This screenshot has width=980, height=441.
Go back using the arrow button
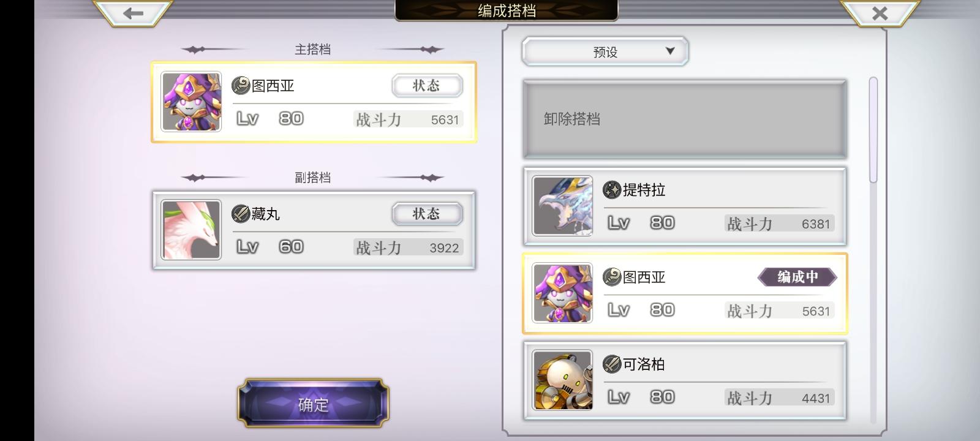(133, 13)
